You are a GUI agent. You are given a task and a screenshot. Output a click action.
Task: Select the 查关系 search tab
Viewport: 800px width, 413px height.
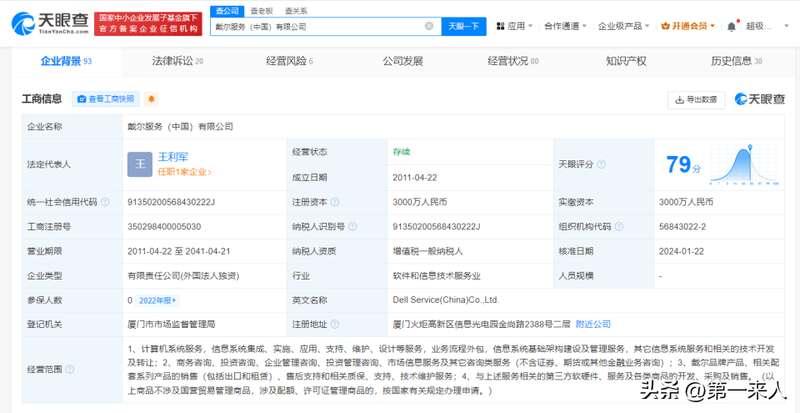296,11
